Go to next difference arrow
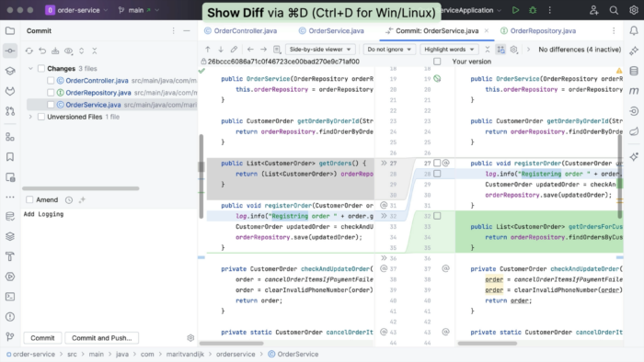 [x=221, y=50]
